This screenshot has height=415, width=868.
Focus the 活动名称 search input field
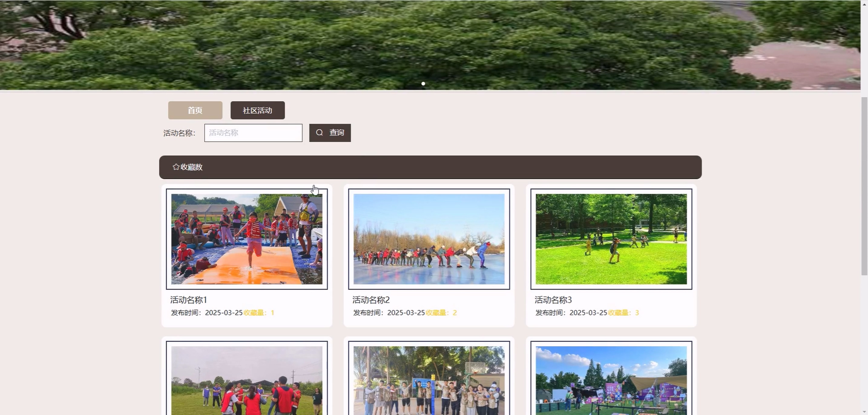[x=253, y=132]
